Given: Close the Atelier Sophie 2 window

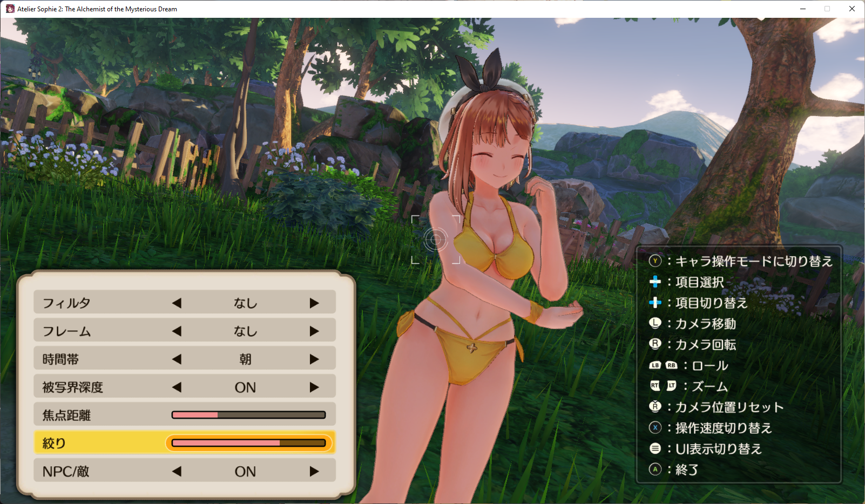Looking at the screenshot, I should click(x=852, y=9).
